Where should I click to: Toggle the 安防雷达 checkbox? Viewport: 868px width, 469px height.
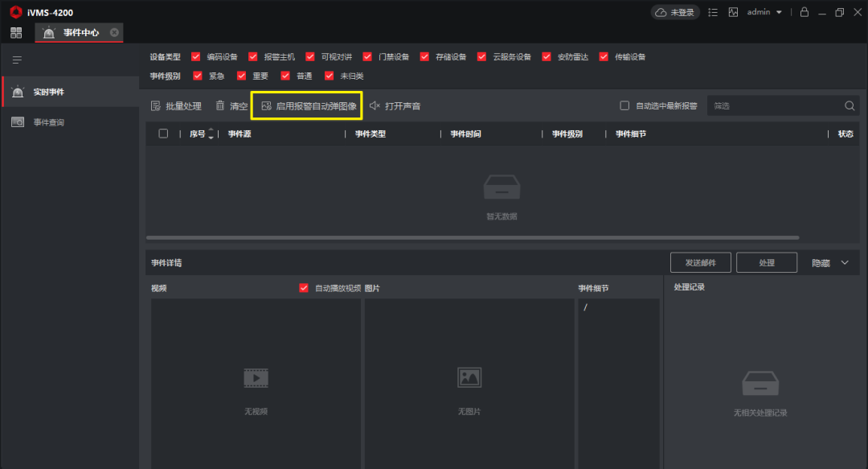coord(547,56)
